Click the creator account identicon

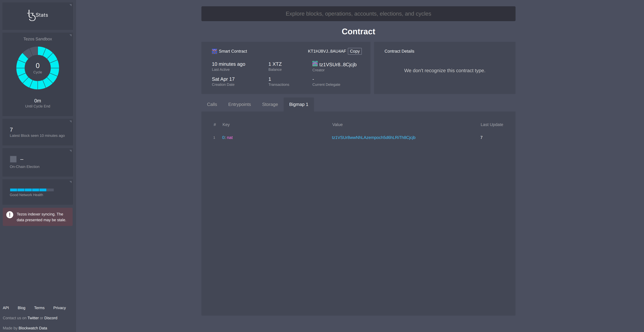315,64
